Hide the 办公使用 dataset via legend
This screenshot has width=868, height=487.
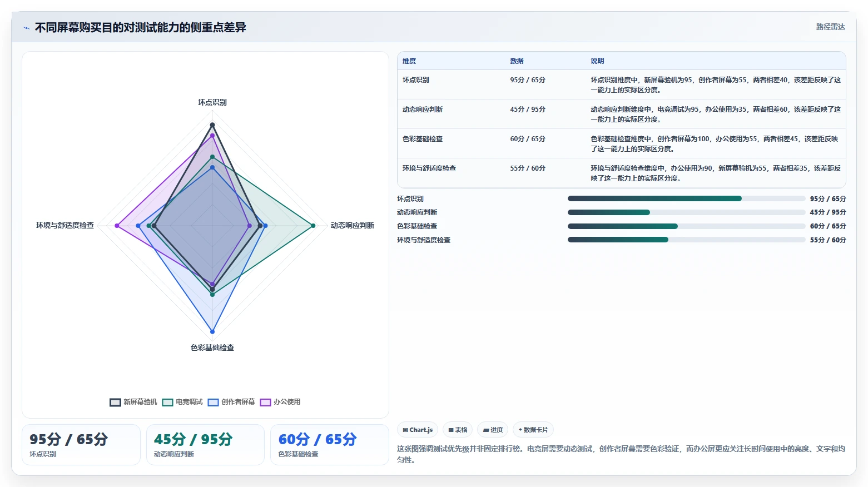point(280,402)
